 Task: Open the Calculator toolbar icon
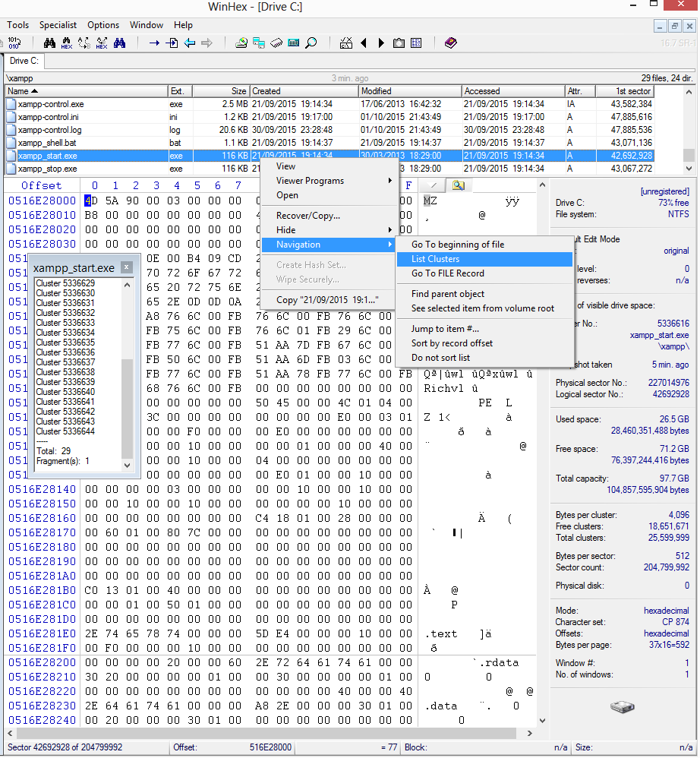click(293, 43)
